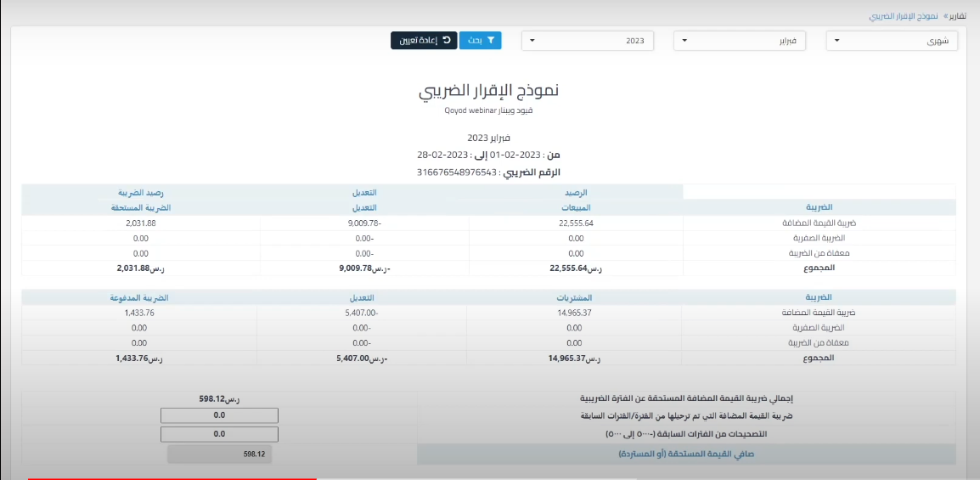
Task: Focus the VAT carried from previous periods field
Action: 219,415
